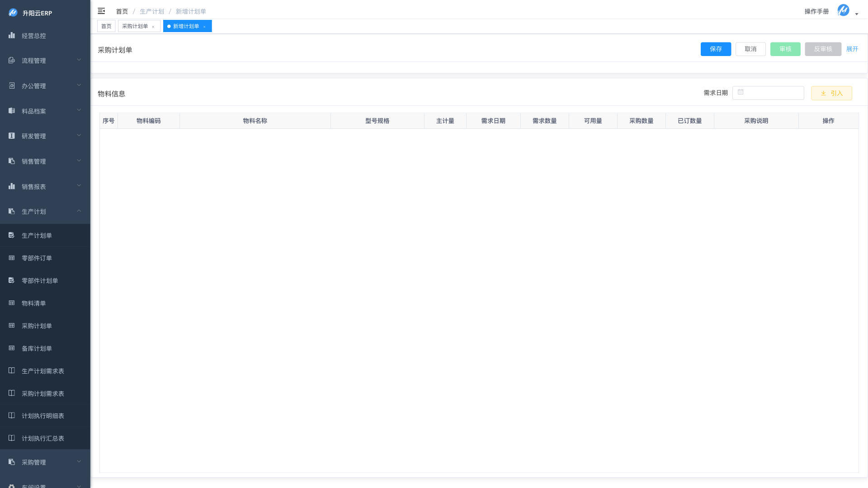Image resolution: width=868 pixels, height=488 pixels.
Task: Click the 经营总控 chart icon
Action: point(12,35)
